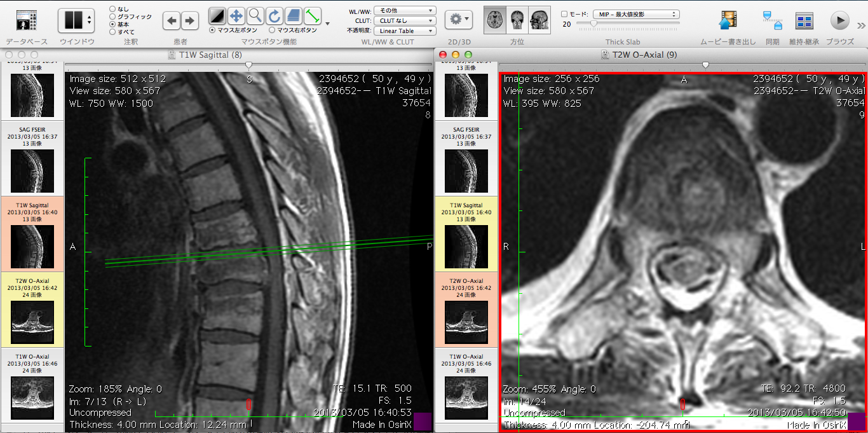Click the image slider knob above T1W Sagittal viewer
Image resolution: width=868 pixels, height=433 pixels.
[248, 65]
